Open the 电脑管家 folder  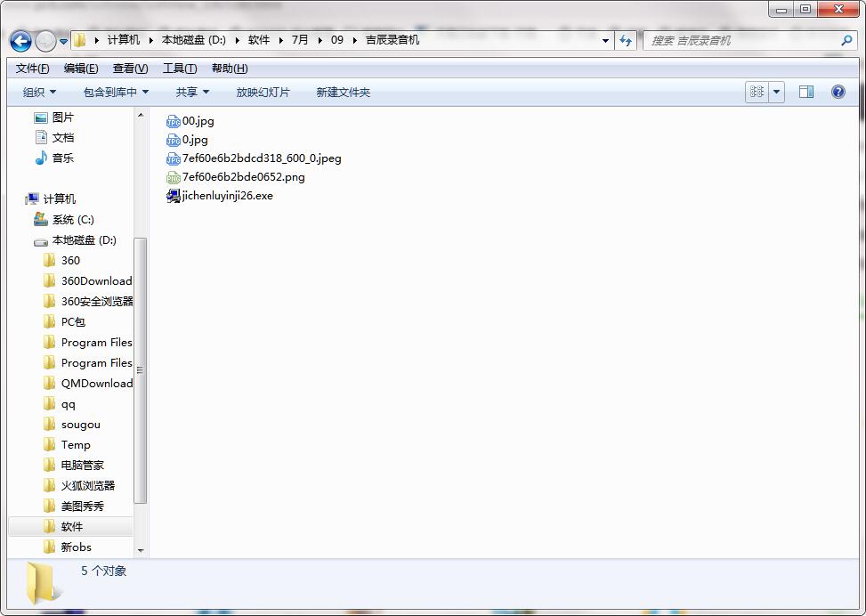74,466
